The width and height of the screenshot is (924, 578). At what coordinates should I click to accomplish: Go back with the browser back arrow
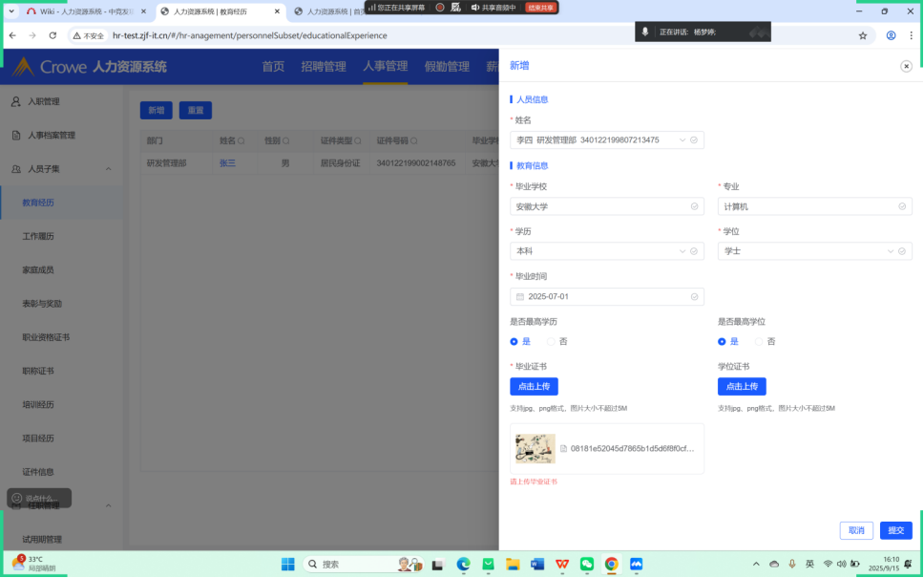[13, 35]
